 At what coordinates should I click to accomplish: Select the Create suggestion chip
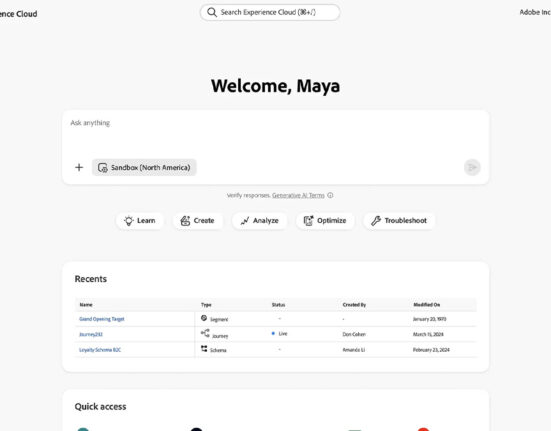coord(197,221)
